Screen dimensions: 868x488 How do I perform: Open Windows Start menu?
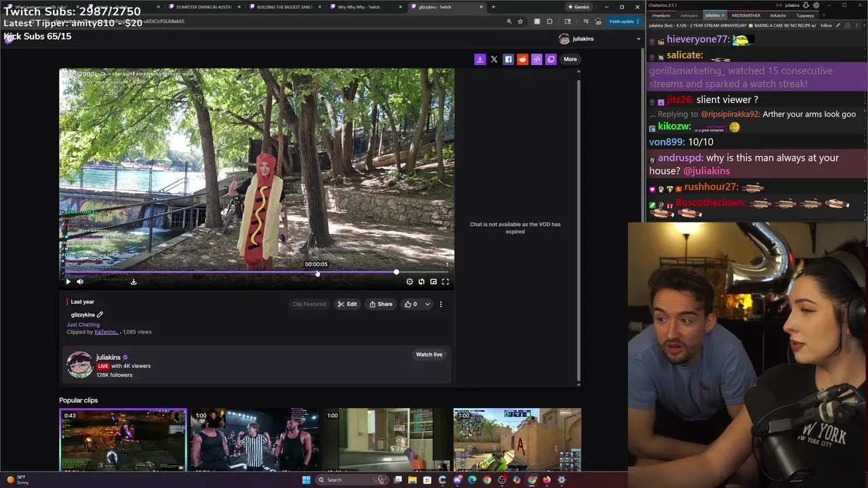[x=306, y=480]
